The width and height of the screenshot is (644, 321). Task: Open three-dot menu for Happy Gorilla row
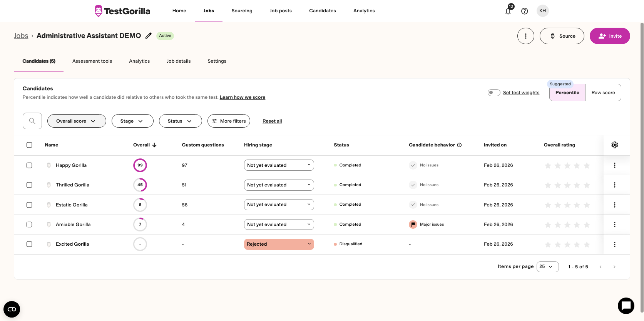point(614,165)
